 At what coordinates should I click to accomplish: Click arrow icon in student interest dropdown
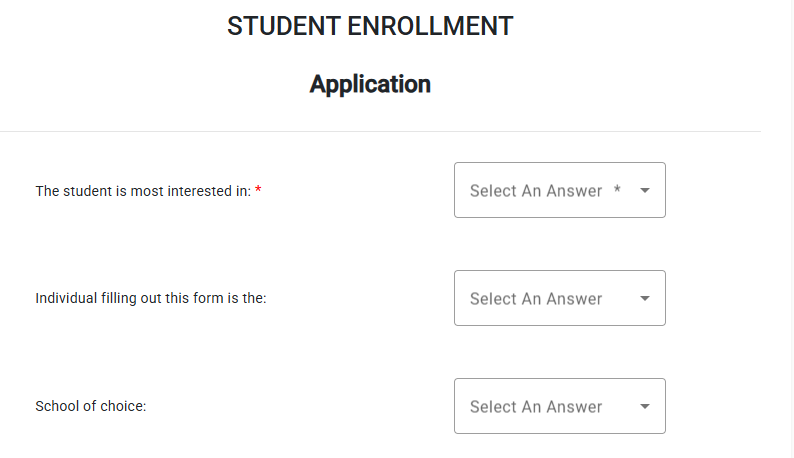pos(645,190)
